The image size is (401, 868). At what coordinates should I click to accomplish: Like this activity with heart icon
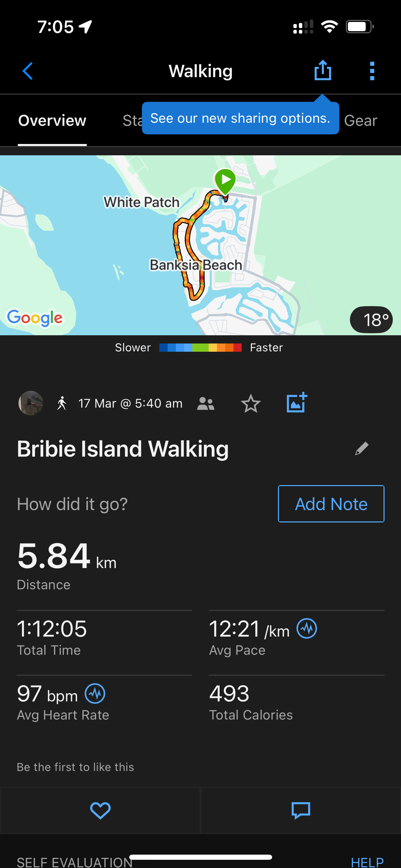100,810
